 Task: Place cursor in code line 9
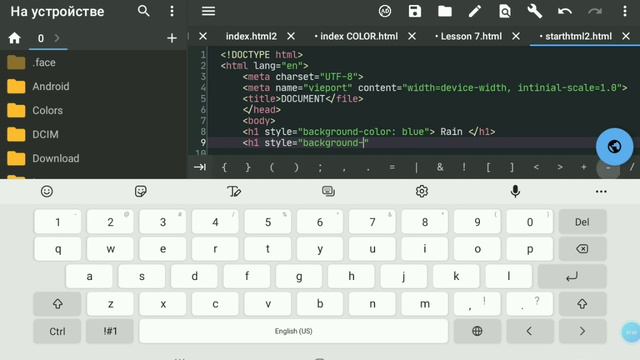(423, 143)
